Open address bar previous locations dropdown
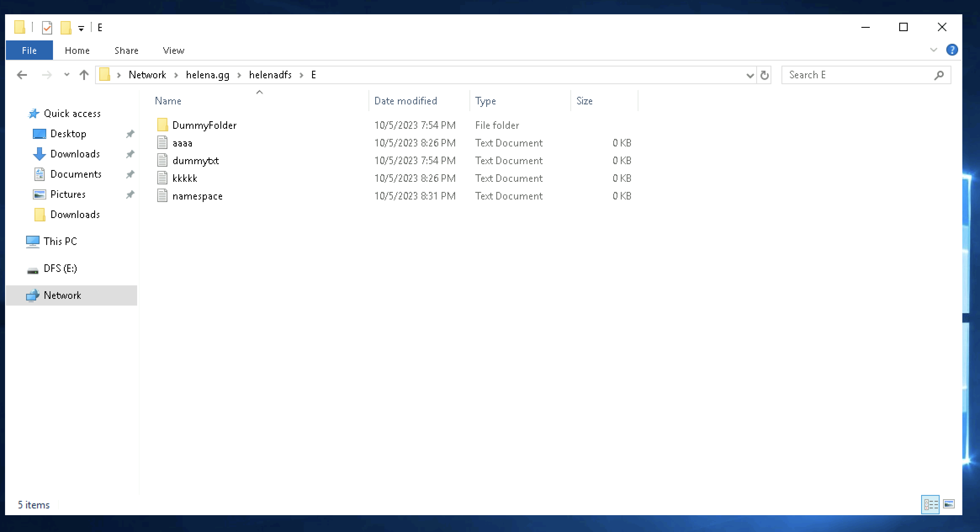This screenshot has height=532, width=980. pos(750,75)
